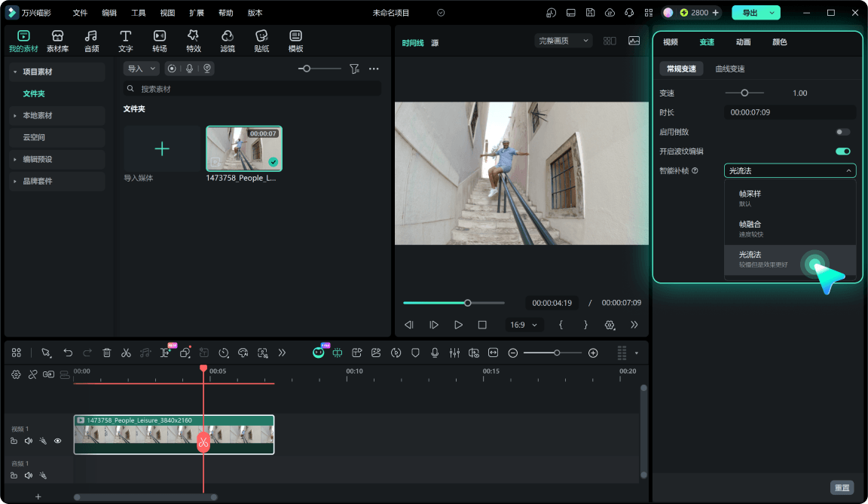868x504 pixels.
Task: Toggle the 启用倒放 reverse switch
Action: [842, 132]
